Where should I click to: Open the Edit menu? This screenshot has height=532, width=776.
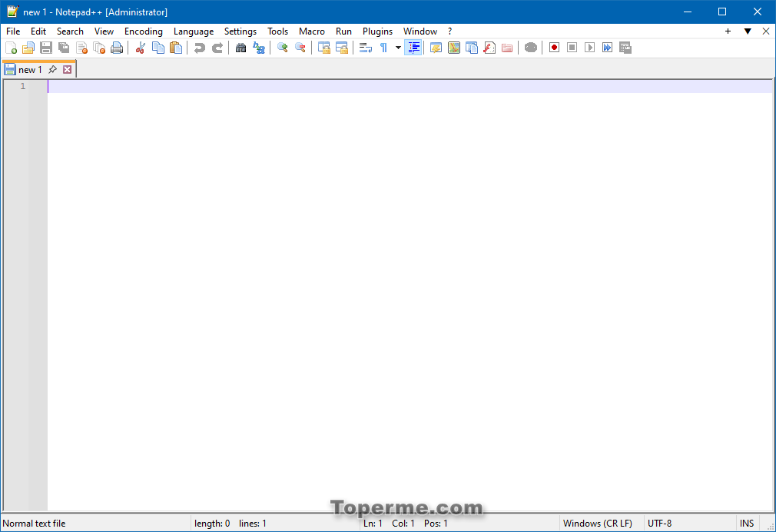click(38, 31)
